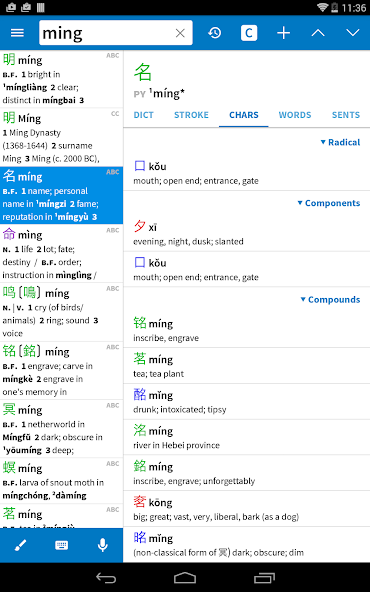Tap the plus icon to add a flashcard
This screenshot has width=370, height=592.
click(284, 33)
